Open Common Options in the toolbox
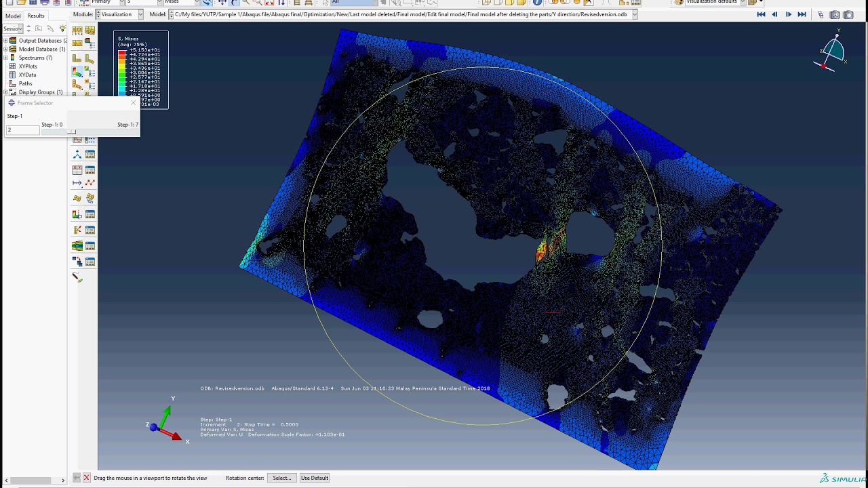 (77, 30)
